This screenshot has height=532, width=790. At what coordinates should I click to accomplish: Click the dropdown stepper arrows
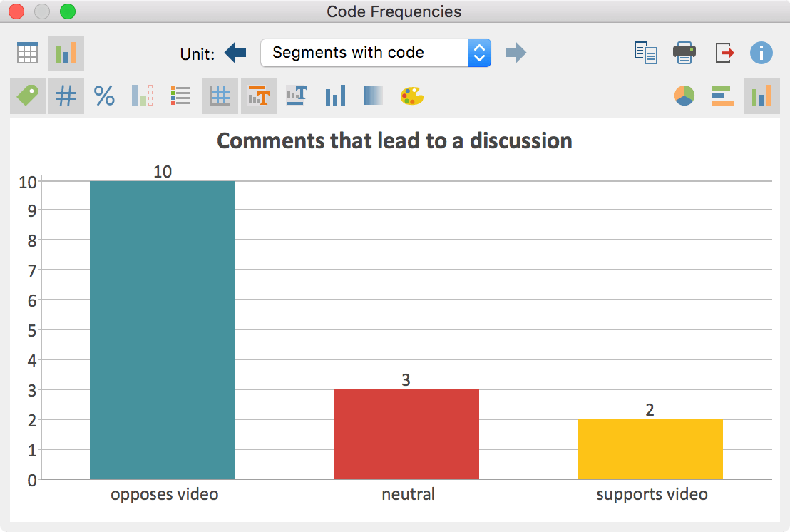tap(479, 53)
